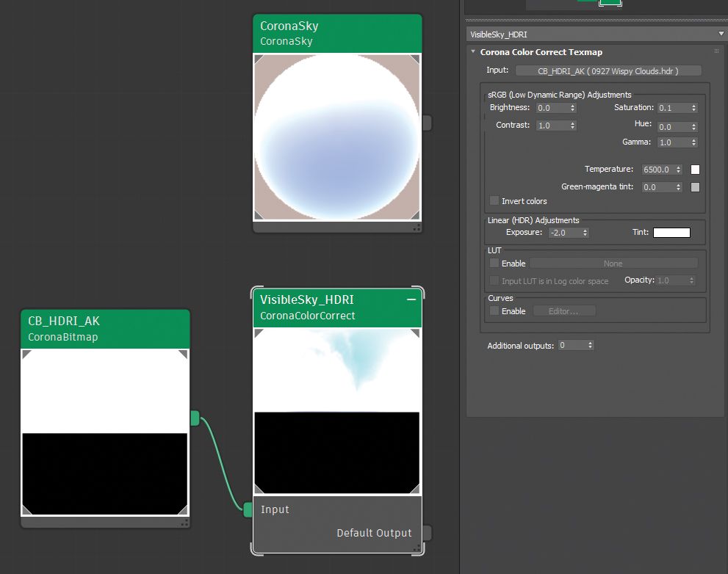Open the Curves Editor button

[x=564, y=310]
